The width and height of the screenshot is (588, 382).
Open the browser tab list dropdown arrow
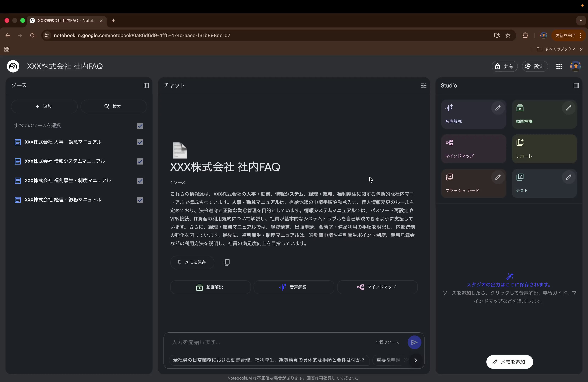581,21
